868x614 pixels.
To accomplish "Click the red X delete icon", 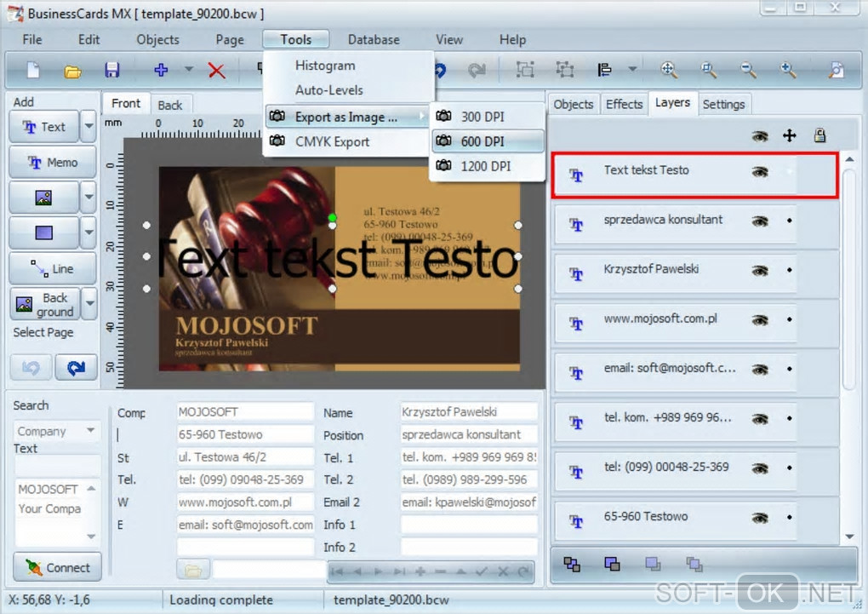I will point(217,71).
